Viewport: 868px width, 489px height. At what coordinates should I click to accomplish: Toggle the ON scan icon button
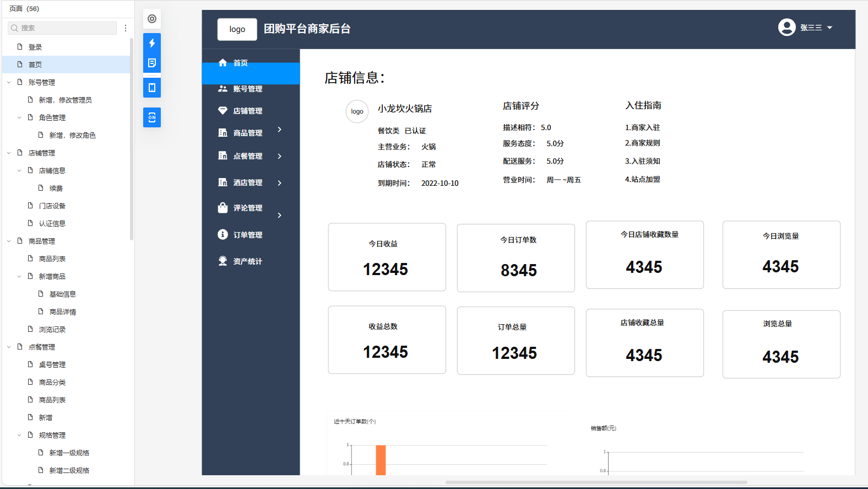(152, 117)
